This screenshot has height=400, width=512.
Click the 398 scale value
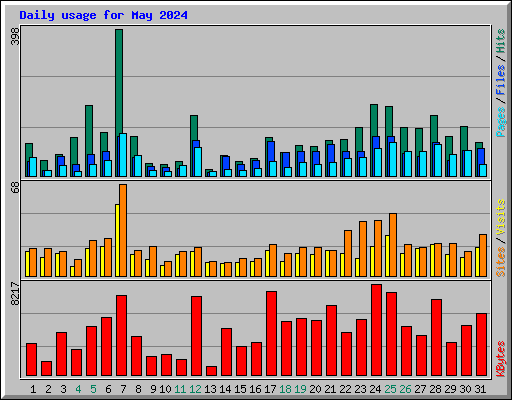click(15, 36)
